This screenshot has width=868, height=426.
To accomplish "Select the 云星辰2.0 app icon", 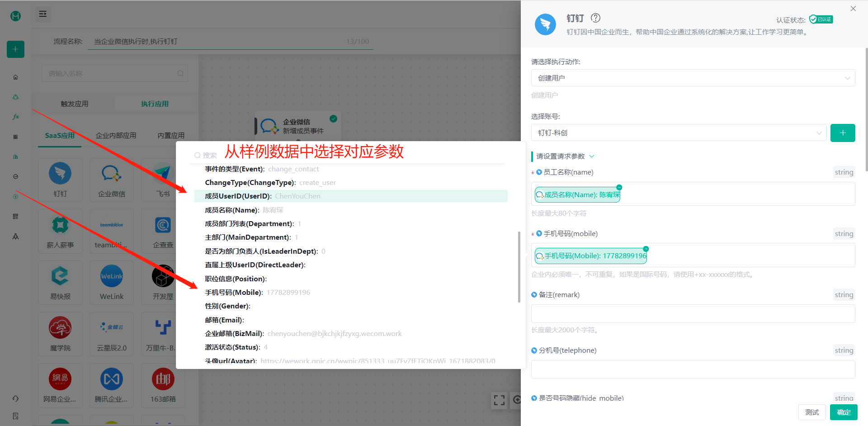I will tap(111, 328).
